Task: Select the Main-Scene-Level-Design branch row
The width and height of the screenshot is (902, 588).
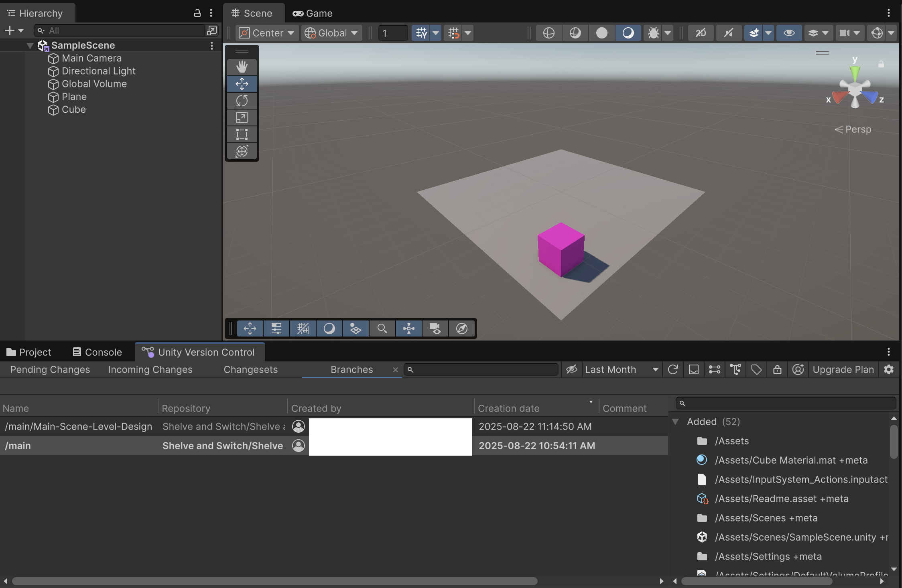Action: pyautogui.click(x=79, y=426)
